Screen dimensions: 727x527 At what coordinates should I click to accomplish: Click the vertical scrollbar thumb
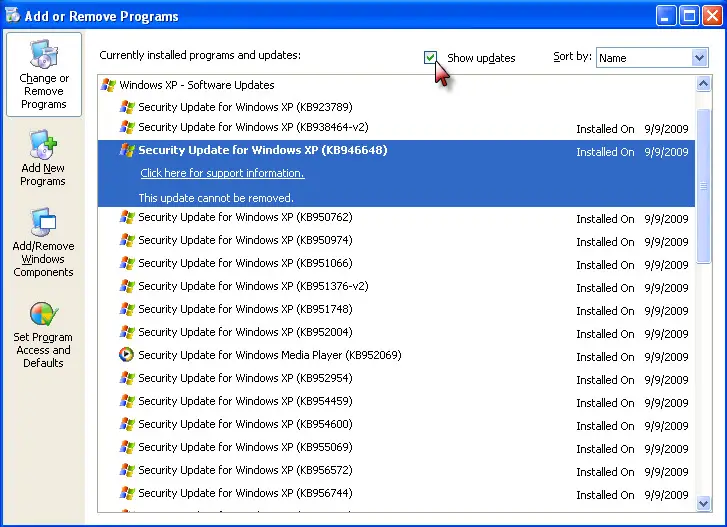(703, 186)
